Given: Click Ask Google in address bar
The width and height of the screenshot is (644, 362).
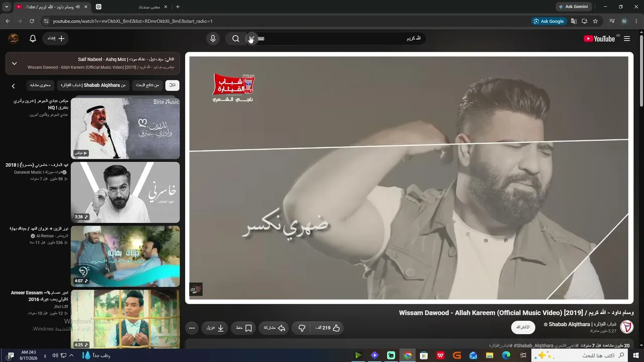Looking at the screenshot, I should tap(549, 21).
